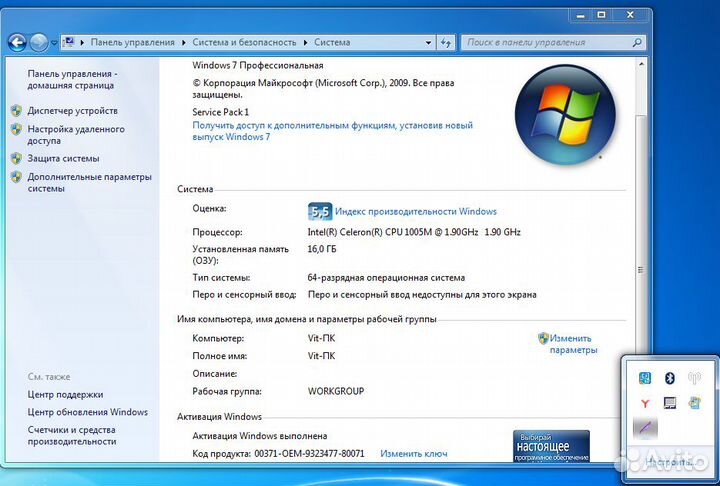This screenshot has height=486, width=720.
Task: Open 'Индекс производительности Windows' link
Action: coord(416,212)
